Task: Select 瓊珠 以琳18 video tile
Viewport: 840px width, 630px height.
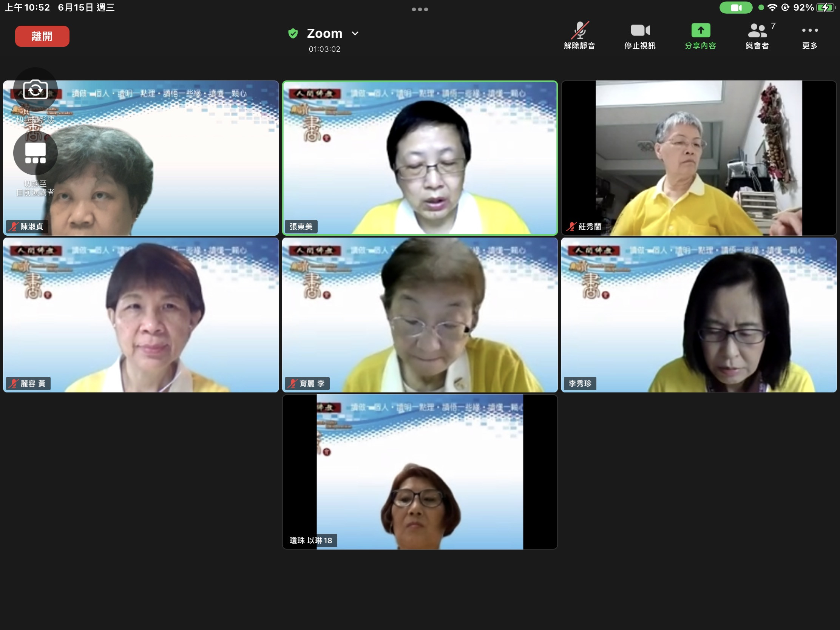Action: click(x=420, y=472)
